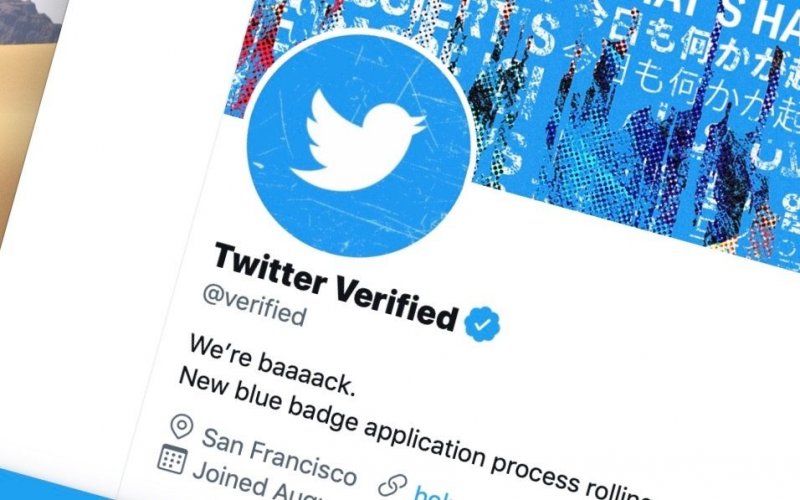
Task: Click the location pin icon
Action: click(181, 427)
